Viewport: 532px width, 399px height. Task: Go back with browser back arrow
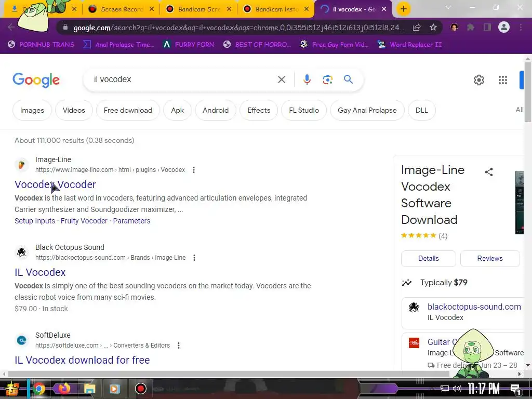click(11, 27)
